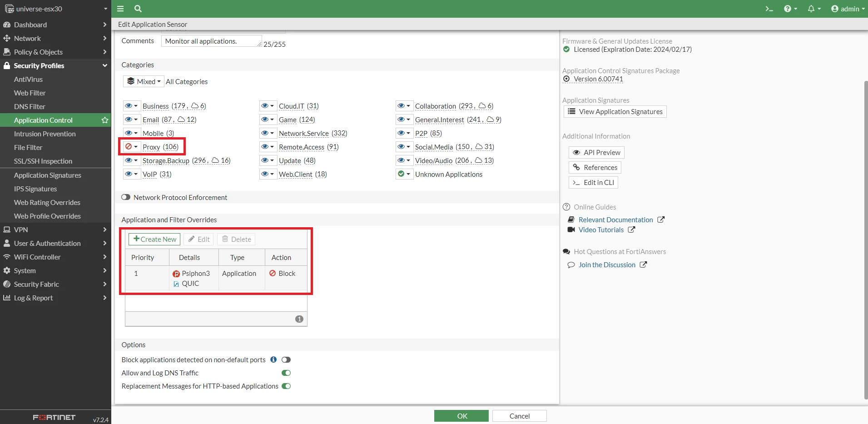Click the hamburger menu icon in top bar
This screenshot has height=424, width=868.
[120, 9]
